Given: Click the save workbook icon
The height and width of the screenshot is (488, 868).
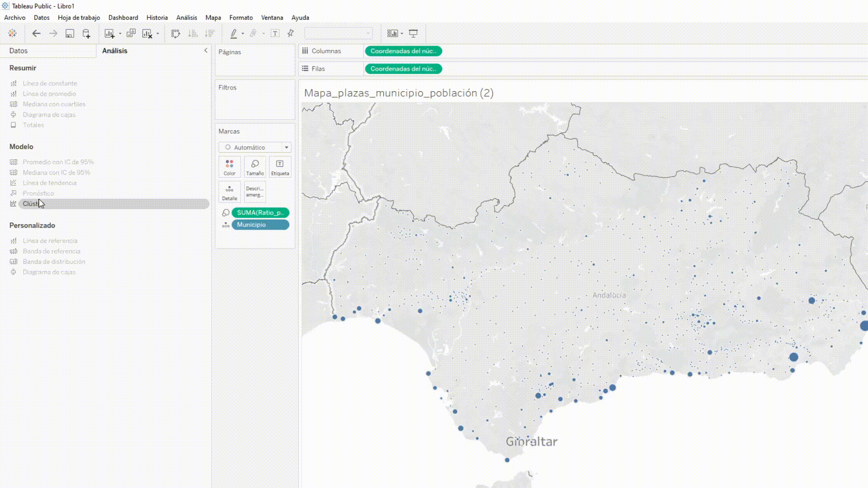Looking at the screenshot, I should 70,33.
